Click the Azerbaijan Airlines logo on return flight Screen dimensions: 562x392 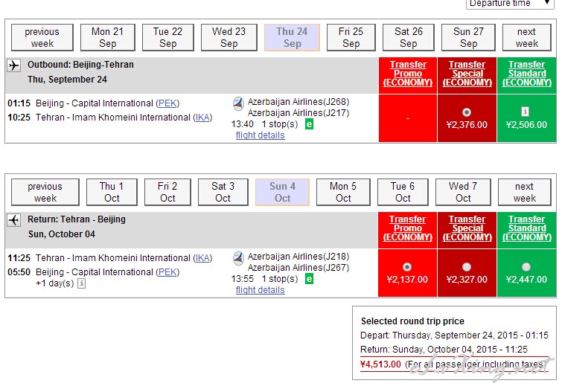pyautogui.click(x=238, y=259)
